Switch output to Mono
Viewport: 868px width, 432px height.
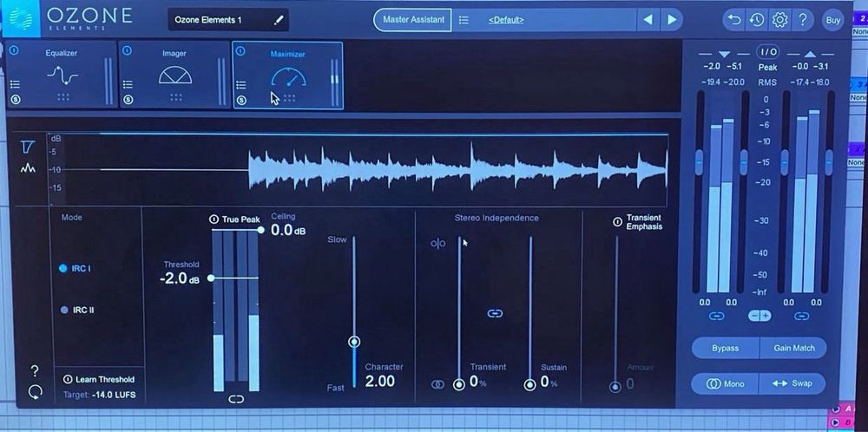coord(725,384)
